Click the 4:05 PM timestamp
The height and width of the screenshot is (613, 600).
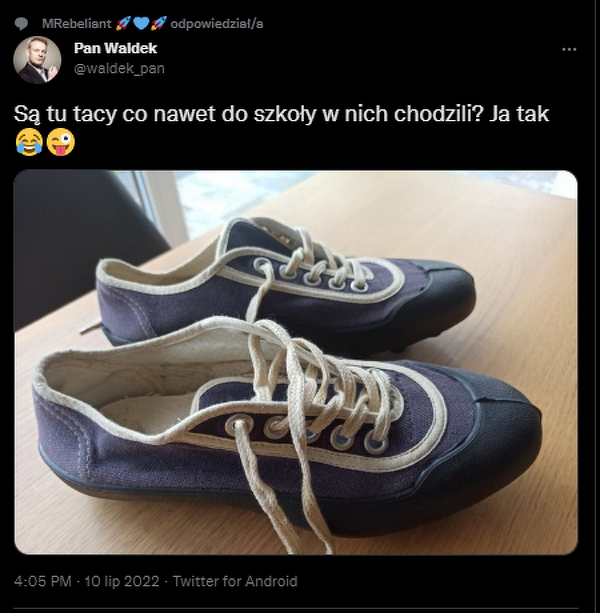tap(43, 581)
